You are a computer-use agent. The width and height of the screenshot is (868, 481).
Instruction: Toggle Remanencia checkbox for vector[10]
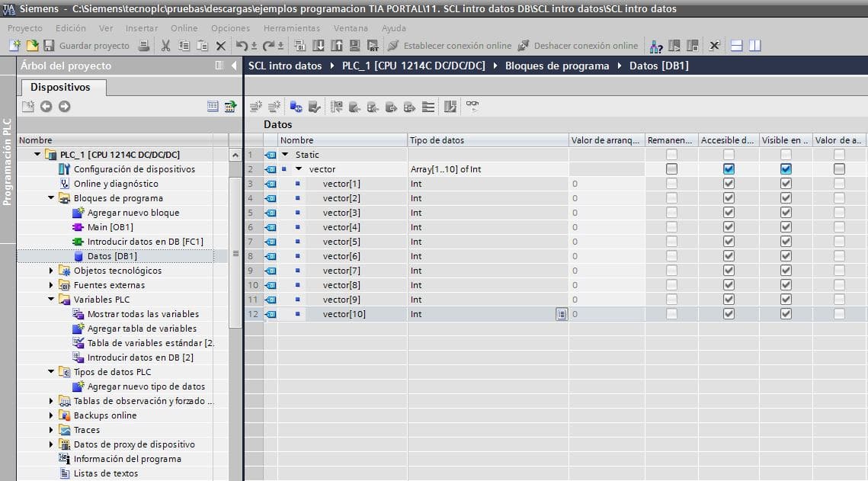(671, 313)
